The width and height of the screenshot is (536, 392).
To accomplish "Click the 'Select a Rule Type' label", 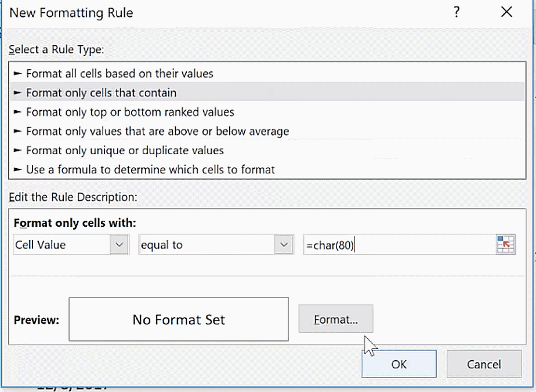I will 56,49.
